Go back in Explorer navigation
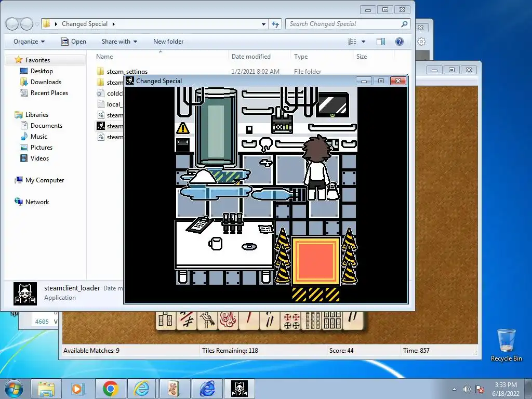Viewport: 532px width, 399px height. point(12,24)
